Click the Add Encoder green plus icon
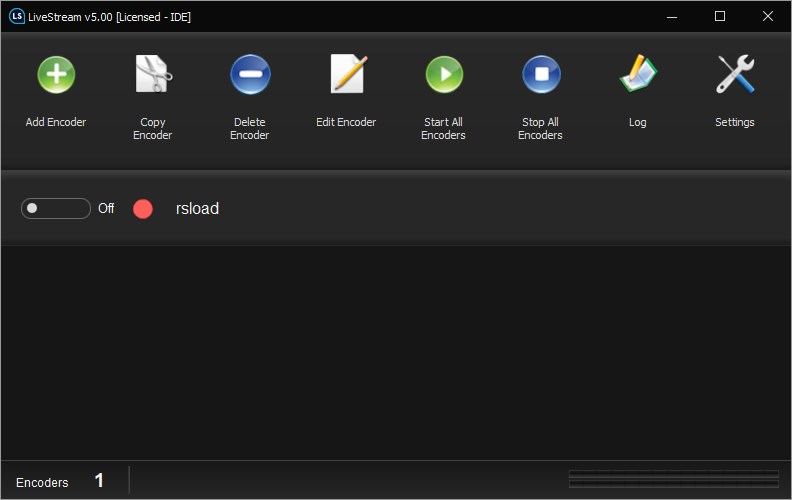Image resolution: width=792 pixels, height=500 pixels. point(56,75)
